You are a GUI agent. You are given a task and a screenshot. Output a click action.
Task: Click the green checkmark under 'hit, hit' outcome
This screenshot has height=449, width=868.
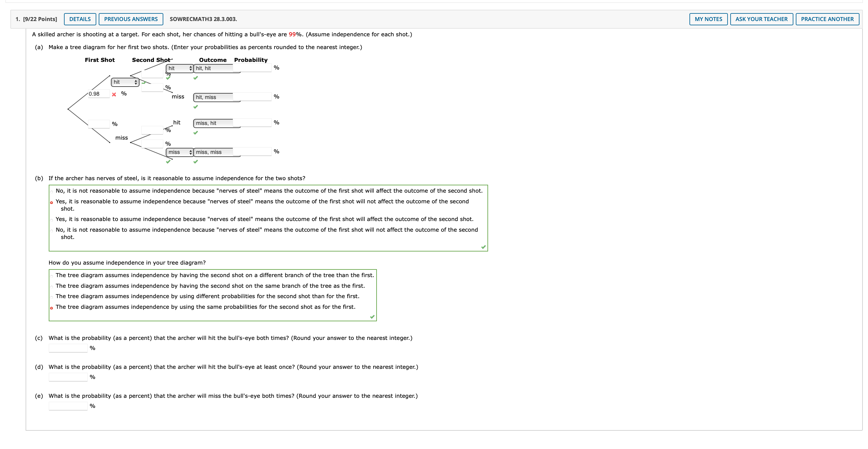(x=195, y=78)
